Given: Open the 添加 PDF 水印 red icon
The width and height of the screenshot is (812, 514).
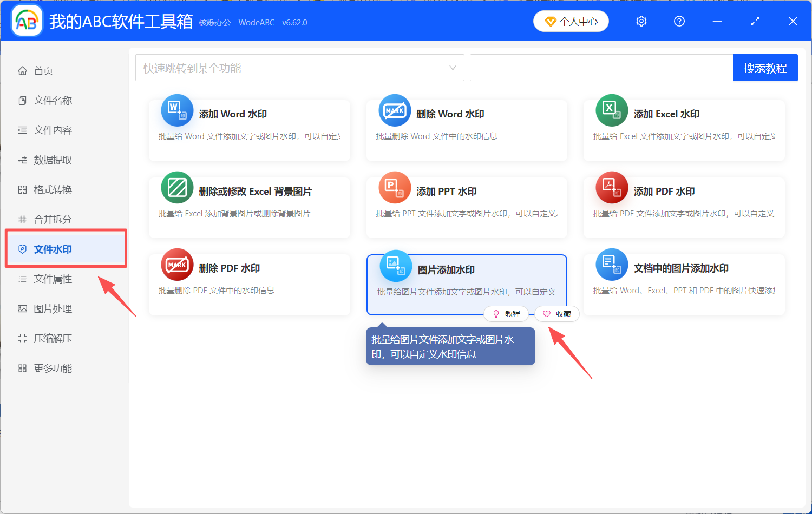Looking at the screenshot, I should click(x=612, y=188).
